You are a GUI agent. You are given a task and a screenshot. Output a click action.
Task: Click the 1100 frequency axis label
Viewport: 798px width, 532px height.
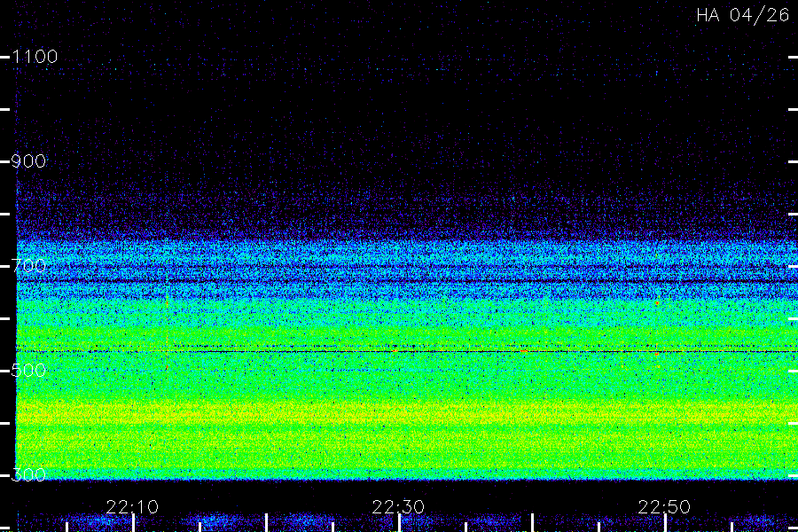[35, 57]
